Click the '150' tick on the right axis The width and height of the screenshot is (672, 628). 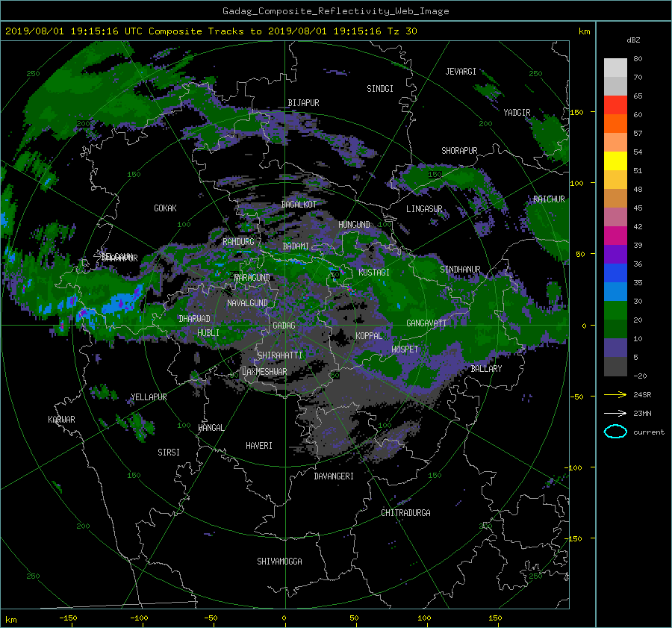(x=576, y=112)
